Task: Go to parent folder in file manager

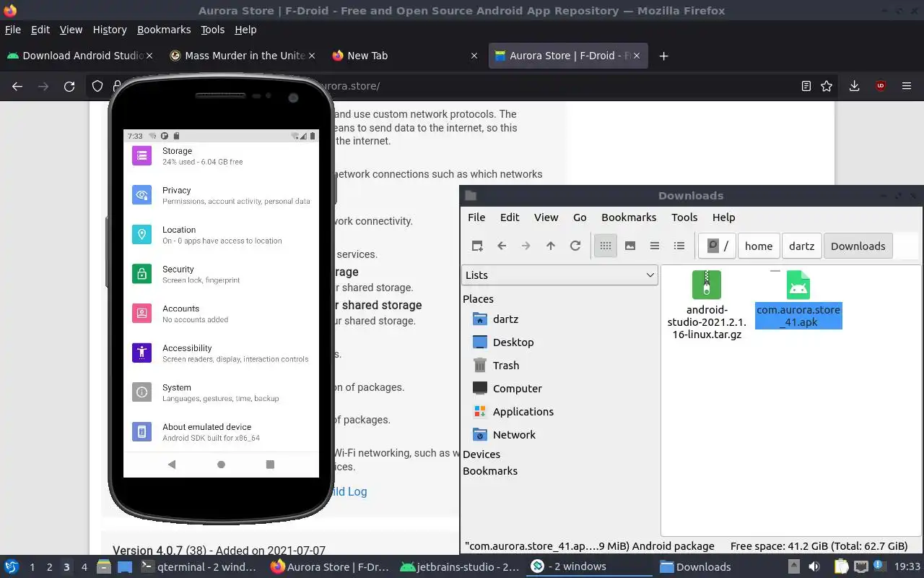Action: click(x=551, y=246)
